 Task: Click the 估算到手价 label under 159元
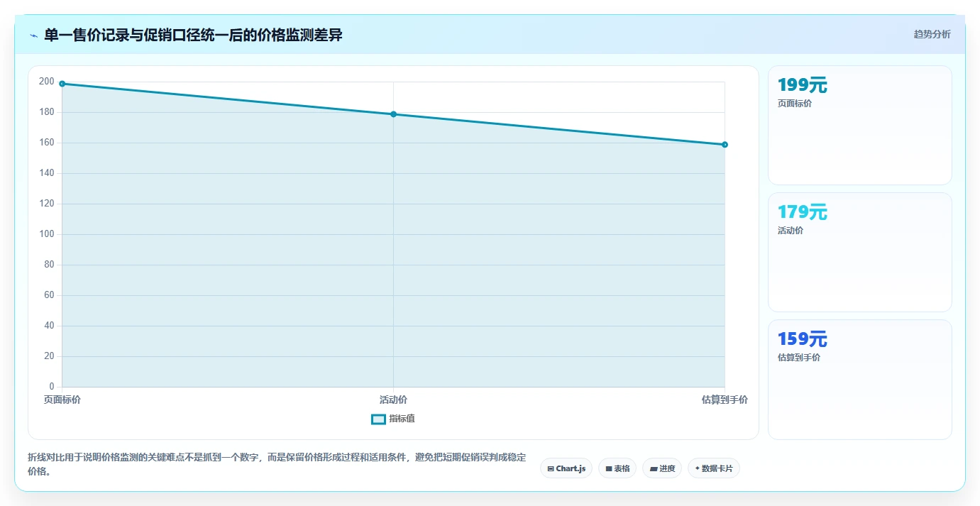point(799,358)
